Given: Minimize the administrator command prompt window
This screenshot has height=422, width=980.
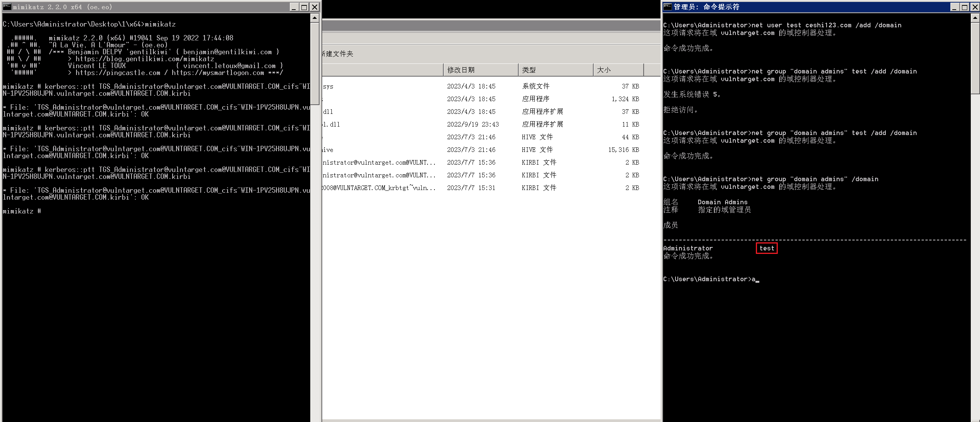Looking at the screenshot, I should [x=955, y=7].
